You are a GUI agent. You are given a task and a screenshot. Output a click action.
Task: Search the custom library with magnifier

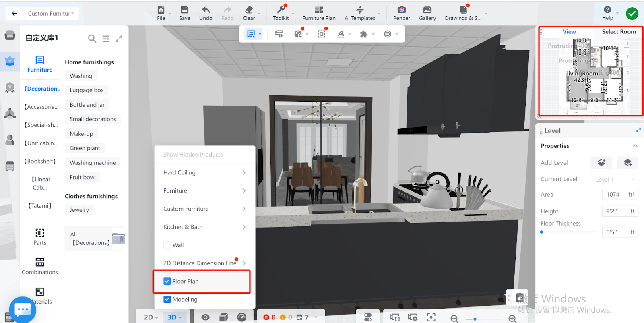point(92,39)
